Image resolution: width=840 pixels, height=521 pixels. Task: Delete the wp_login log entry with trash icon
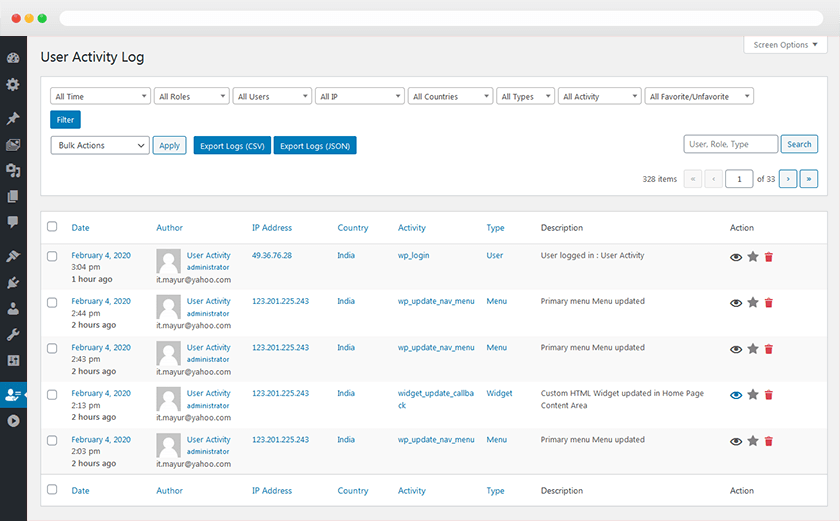(x=769, y=257)
